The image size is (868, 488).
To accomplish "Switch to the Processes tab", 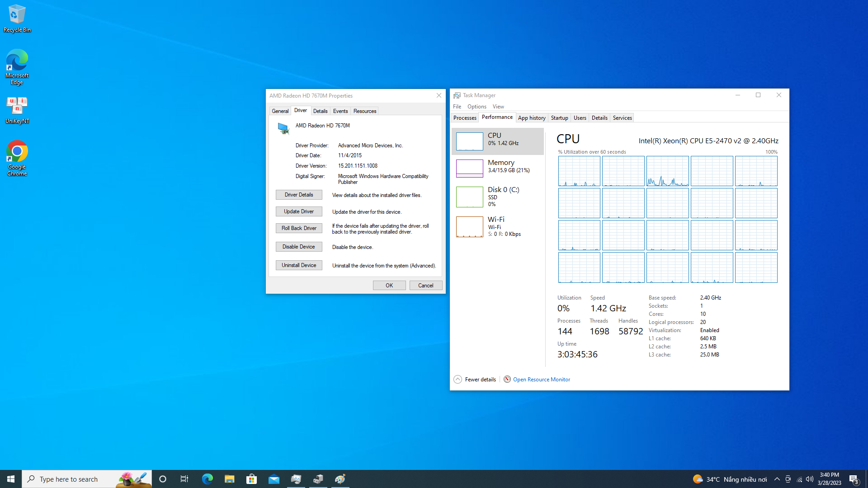I will tap(465, 118).
